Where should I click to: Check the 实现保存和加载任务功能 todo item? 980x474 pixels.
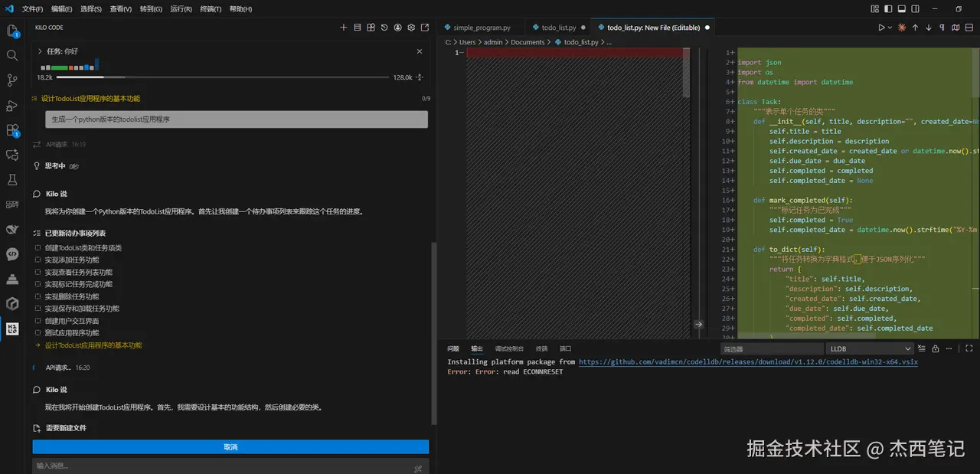(x=38, y=309)
